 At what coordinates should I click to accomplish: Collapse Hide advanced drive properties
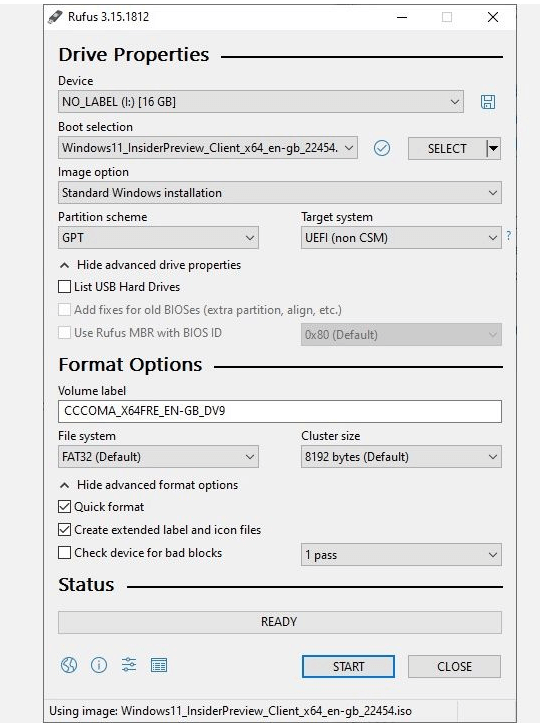tap(151, 265)
